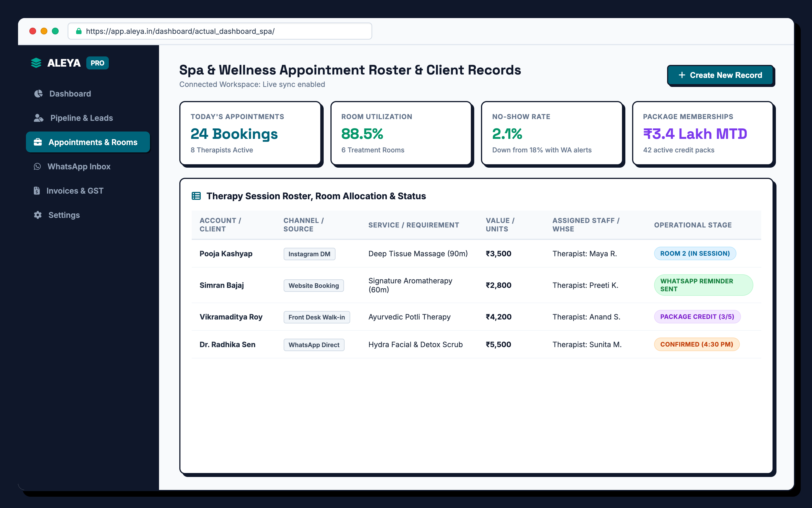
Task: Click the Front Desk Walk-in tag
Action: click(x=316, y=317)
